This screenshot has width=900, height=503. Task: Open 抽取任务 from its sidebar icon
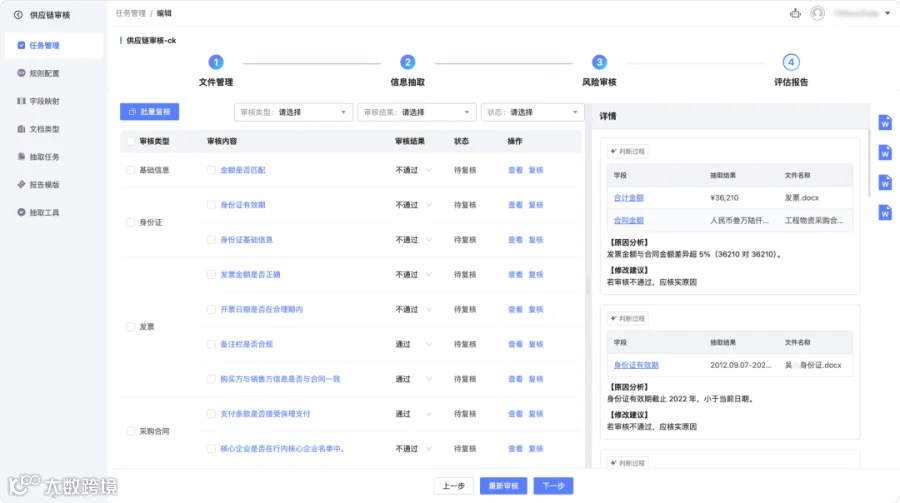[21, 156]
